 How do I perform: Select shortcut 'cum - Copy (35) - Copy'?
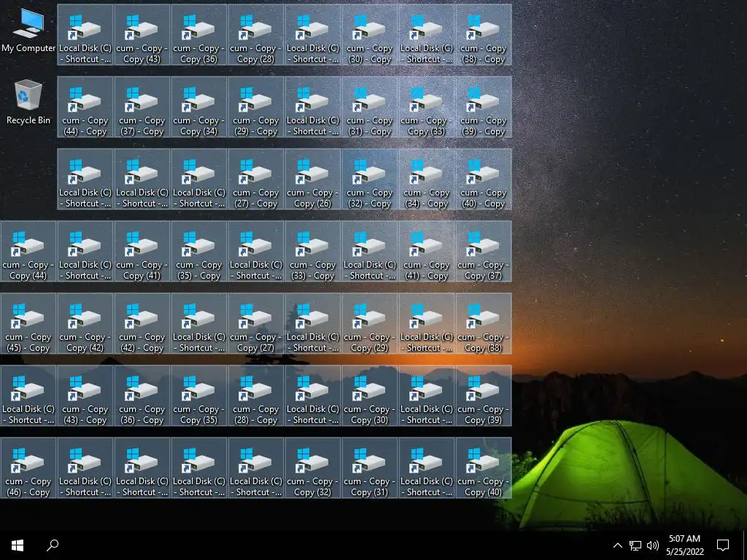pos(198,252)
